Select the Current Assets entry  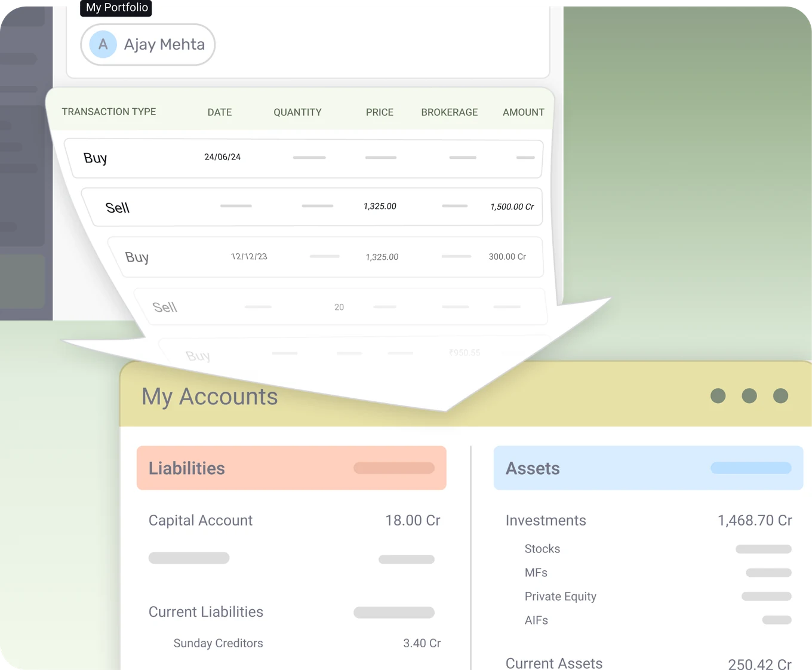[554, 663]
